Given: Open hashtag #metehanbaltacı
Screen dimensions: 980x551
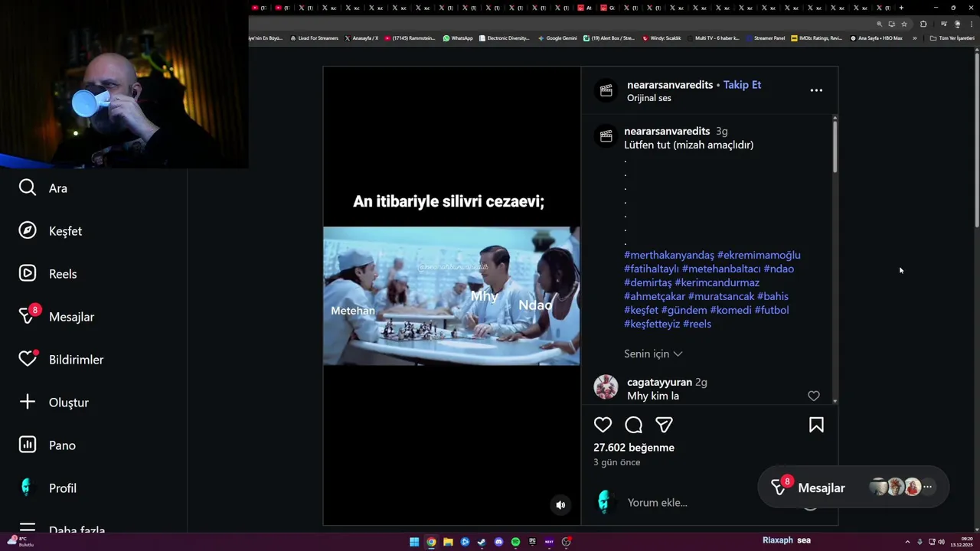Looking at the screenshot, I should click(721, 269).
